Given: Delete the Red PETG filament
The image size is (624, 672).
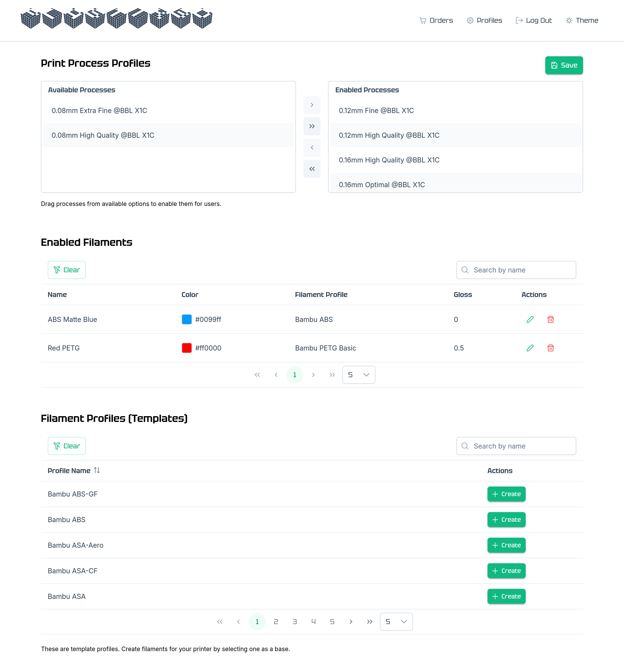Looking at the screenshot, I should coord(550,348).
